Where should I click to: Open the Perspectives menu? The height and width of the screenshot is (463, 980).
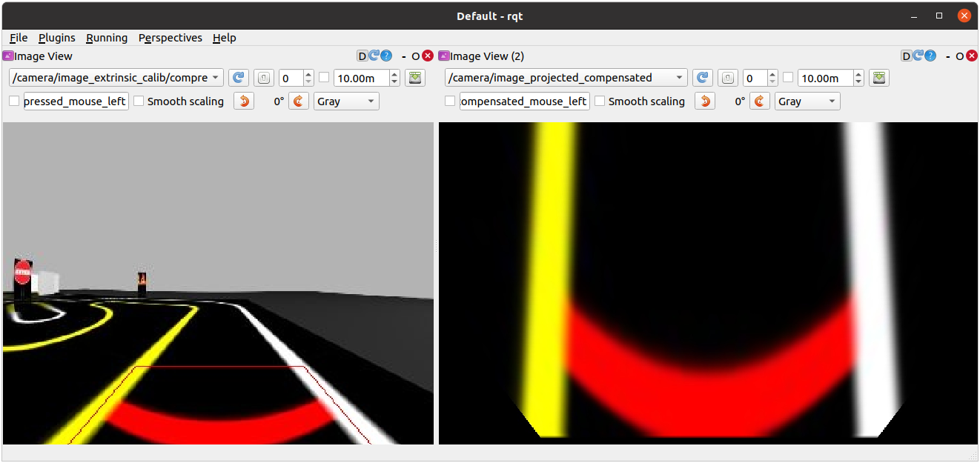170,38
